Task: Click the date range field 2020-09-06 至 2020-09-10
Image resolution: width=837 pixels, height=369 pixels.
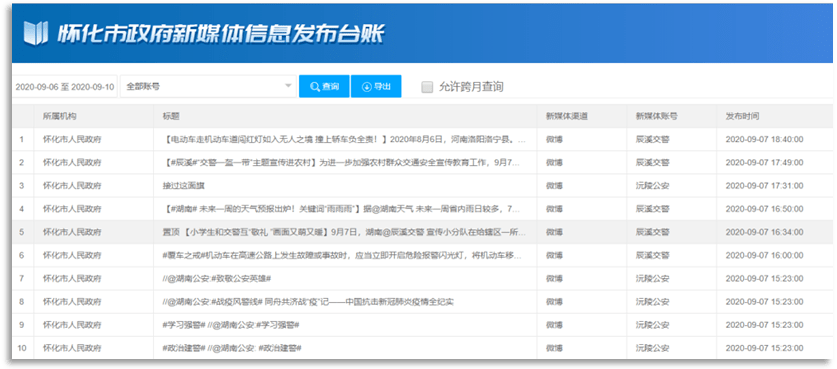Action: pyautogui.click(x=65, y=87)
